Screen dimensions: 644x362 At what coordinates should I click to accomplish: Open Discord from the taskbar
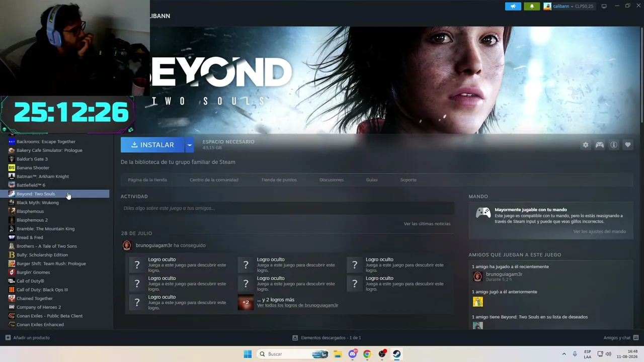[x=353, y=354]
